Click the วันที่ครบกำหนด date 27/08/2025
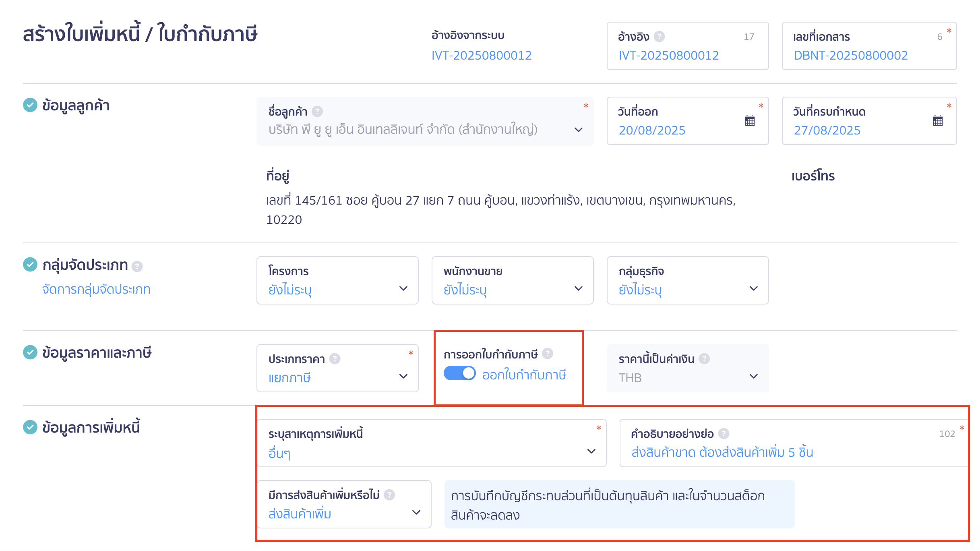This screenshot has height=551, width=980. tap(827, 130)
